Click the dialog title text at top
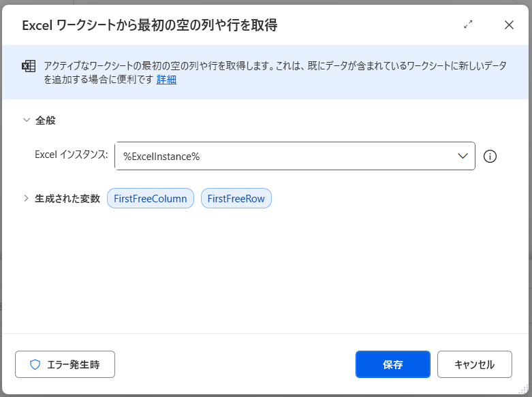532x397 pixels. (150, 25)
